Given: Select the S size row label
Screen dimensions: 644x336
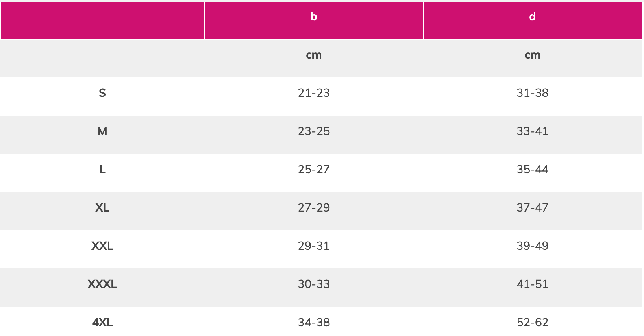Looking at the screenshot, I should point(102,93).
